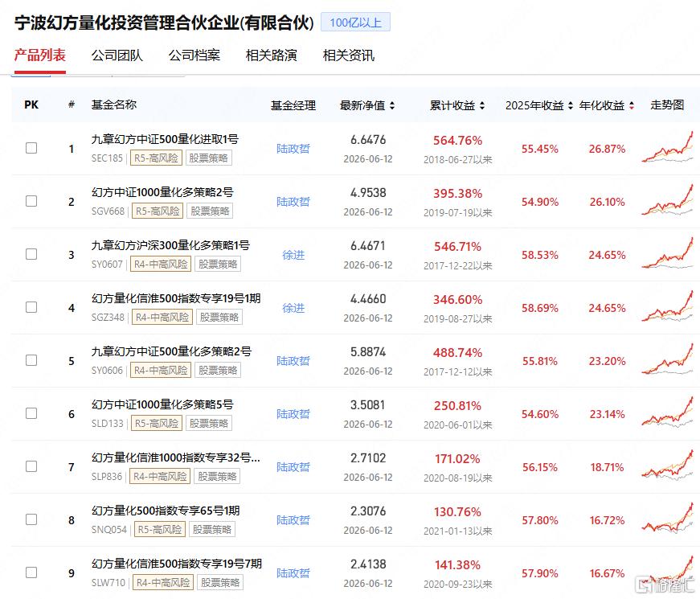The width and height of the screenshot is (700, 599).
Task: Tick PK checkbox for 幻方量化信淮500指数专享19号7期
Action: tap(31, 572)
